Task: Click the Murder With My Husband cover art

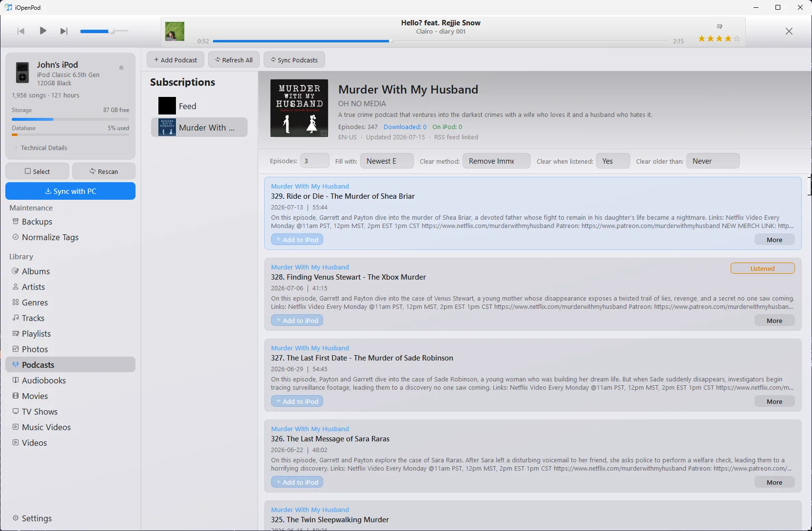Action: pos(299,108)
